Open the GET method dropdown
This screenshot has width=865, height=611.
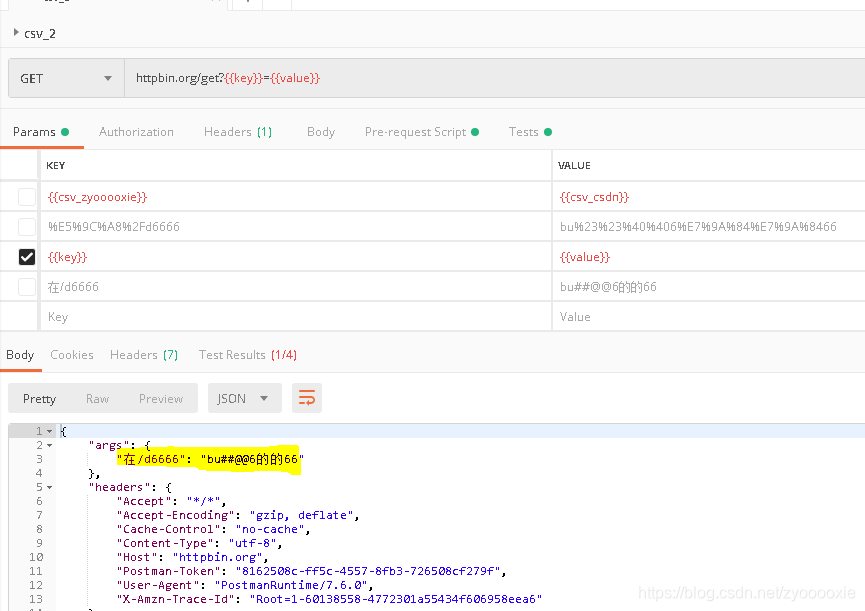(x=66, y=78)
